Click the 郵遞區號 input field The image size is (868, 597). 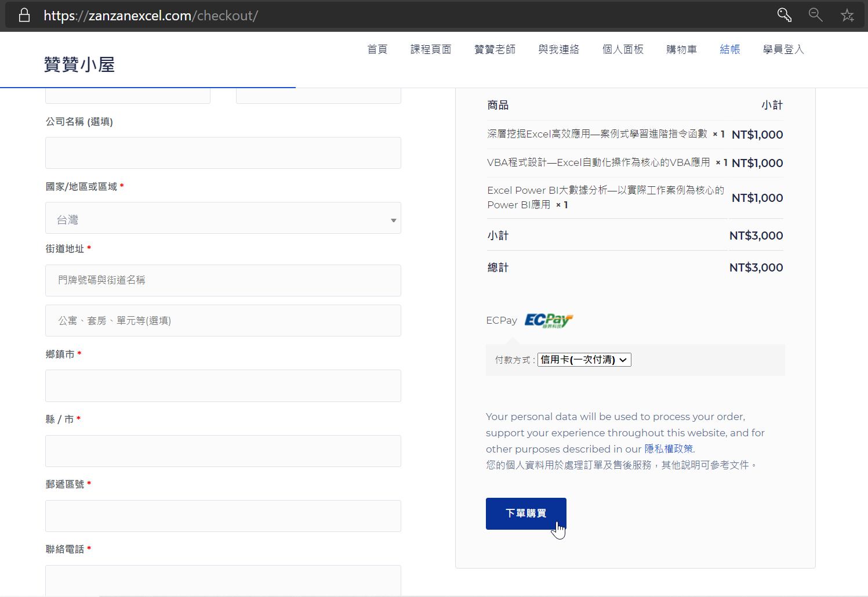pyautogui.click(x=223, y=516)
